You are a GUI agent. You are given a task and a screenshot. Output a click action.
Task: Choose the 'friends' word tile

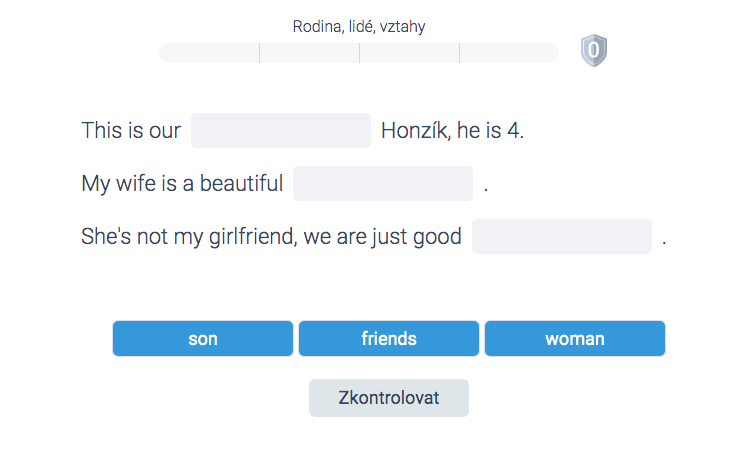tap(389, 339)
